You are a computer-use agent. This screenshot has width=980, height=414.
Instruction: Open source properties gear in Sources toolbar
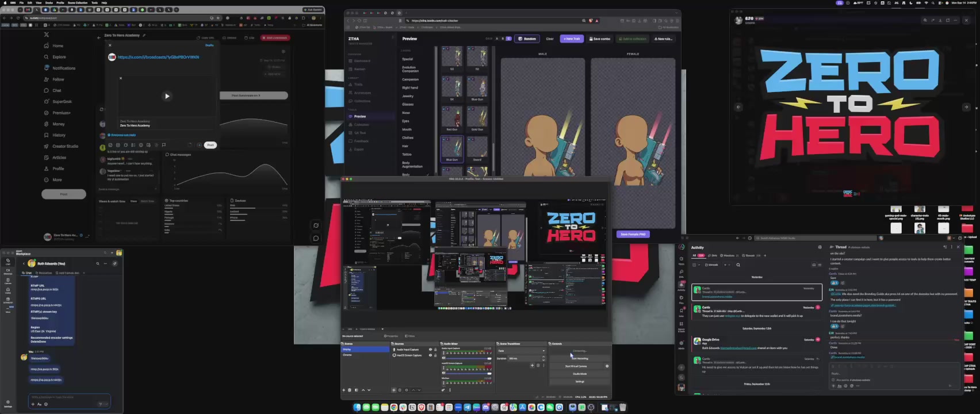pos(407,390)
